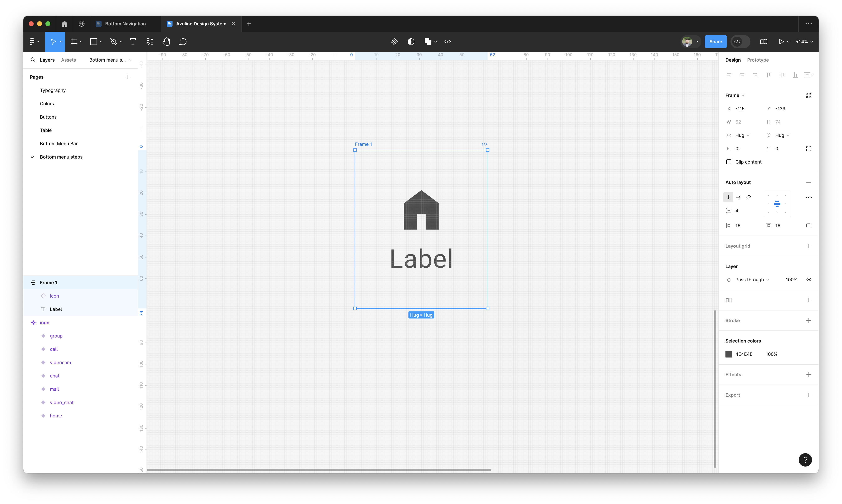Viewport: 842px width, 504px height.
Task: Toggle layer visibility eye icon
Action: (x=808, y=280)
